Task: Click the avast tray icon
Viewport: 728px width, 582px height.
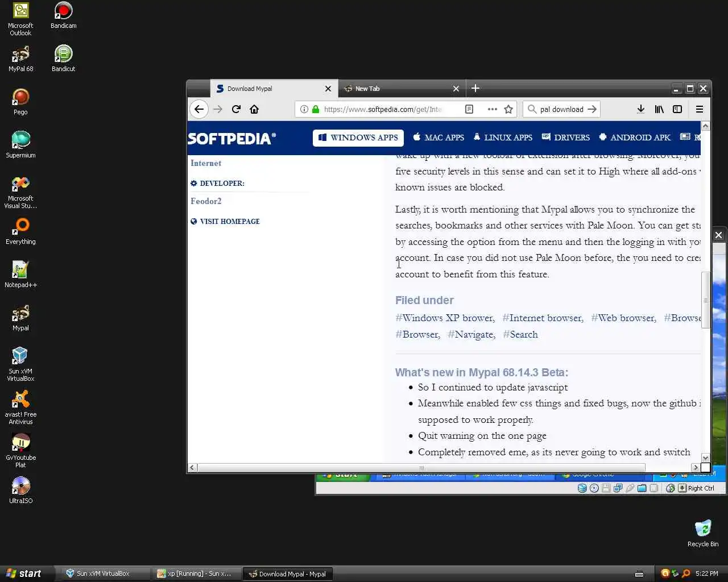Action: (665, 573)
